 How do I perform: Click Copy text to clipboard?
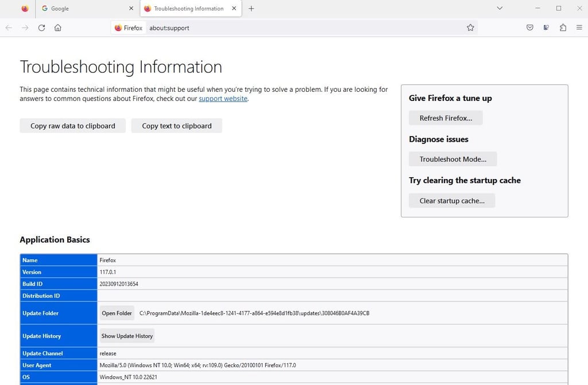point(177,126)
